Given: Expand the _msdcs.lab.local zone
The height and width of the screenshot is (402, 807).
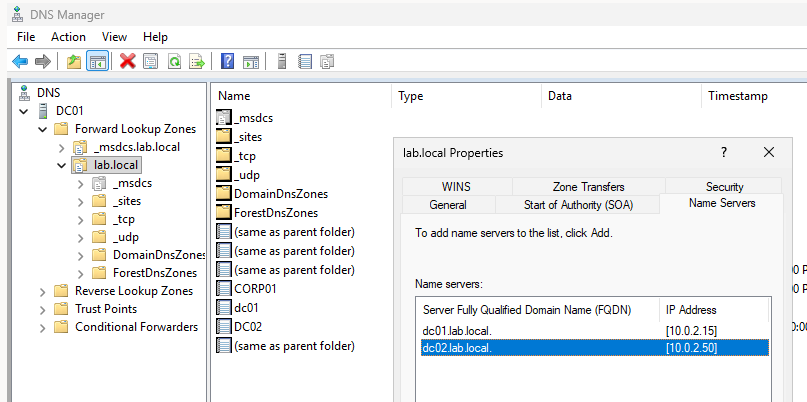Looking at the screenshot, I should 61,147.
